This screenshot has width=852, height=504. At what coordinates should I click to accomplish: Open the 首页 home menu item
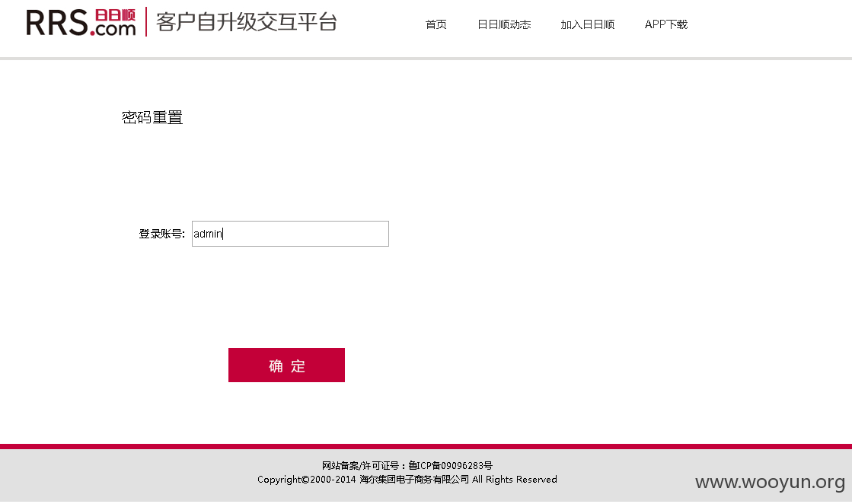coord(436,24)
